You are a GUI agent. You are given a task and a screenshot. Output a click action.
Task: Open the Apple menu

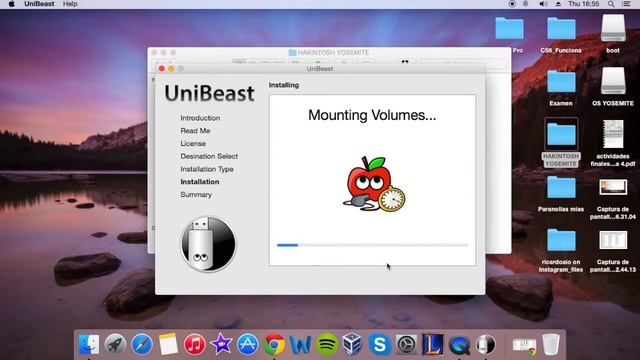[11, 4]
